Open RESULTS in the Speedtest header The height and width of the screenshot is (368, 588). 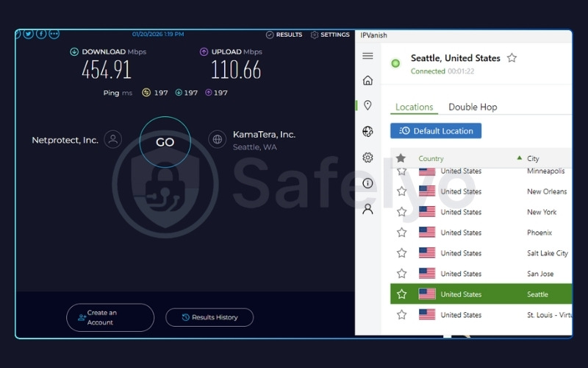(x=284, y=35)
